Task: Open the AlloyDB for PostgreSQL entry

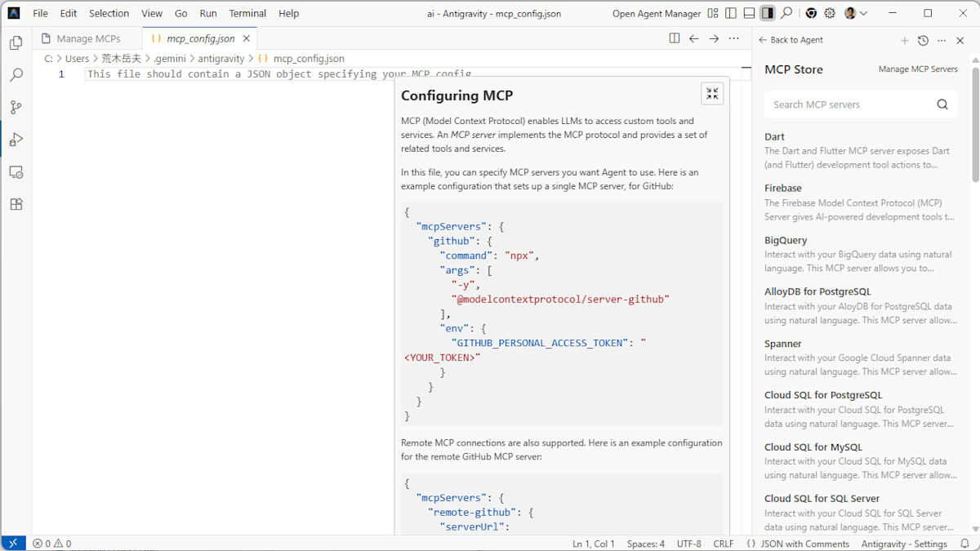Action: [861, 305]
